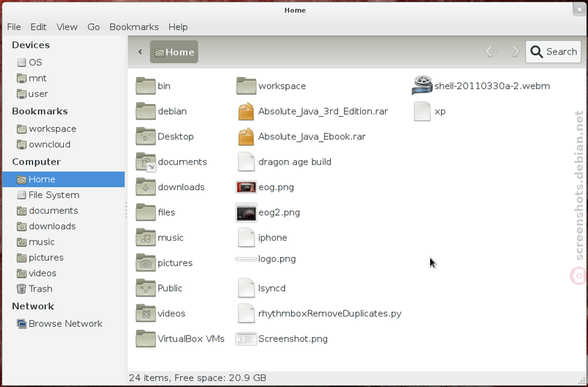This screenshot has width=588, height=387.
Task: Select the xp file icon
Action: pos(422,112)
